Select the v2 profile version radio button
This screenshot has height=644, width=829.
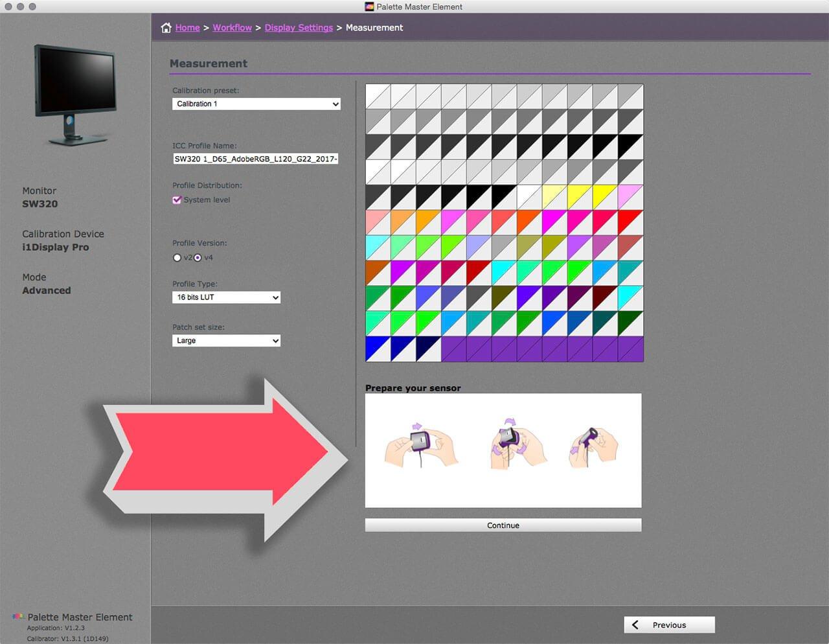tap(177, 257)
